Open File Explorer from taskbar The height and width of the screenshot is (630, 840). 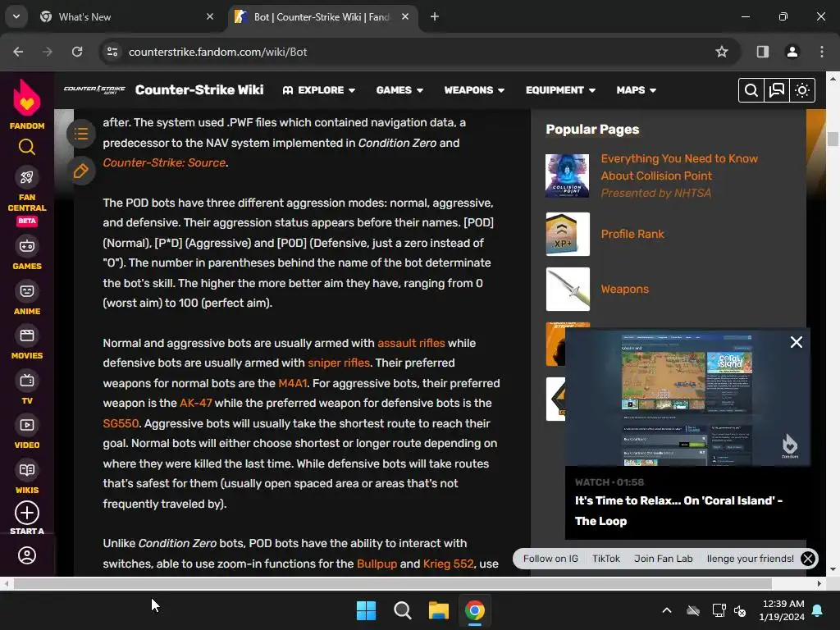pyautogui.click(x=438, y=610)
